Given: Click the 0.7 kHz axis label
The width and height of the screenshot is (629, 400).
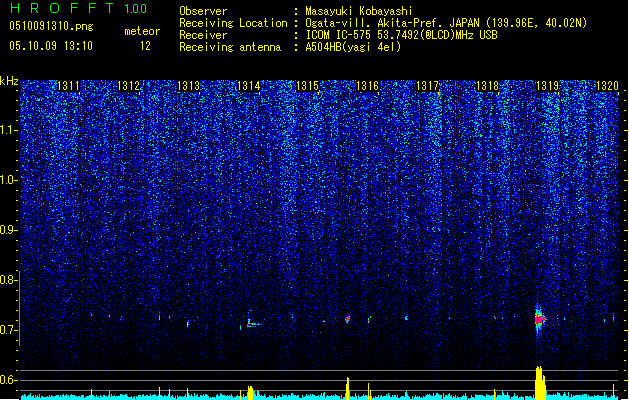Looking at the screenshot, I should point(9,330).
